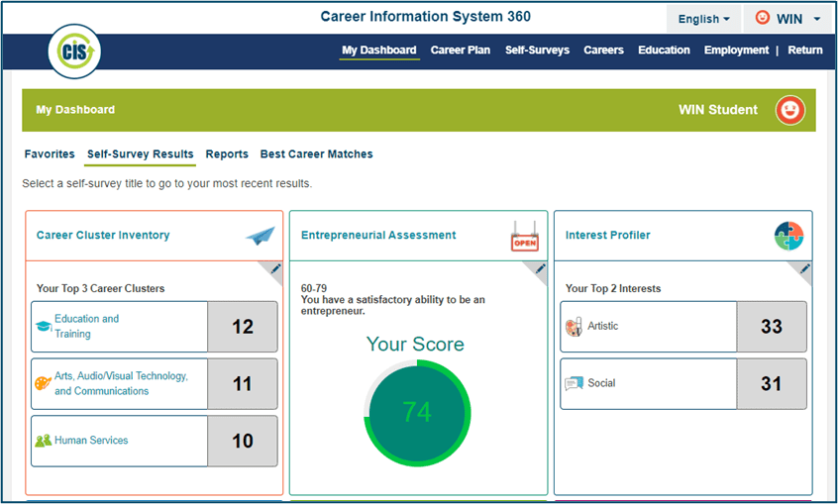Click the paper airplane Career Cluster icon
Image resolution: width=838 pixels, height=504 pixels.
click(x=261, y=236)
